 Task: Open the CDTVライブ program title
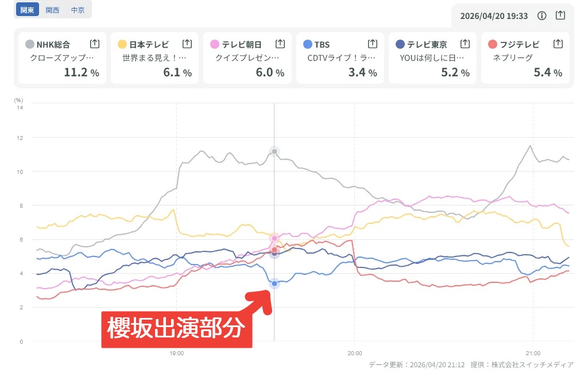341,58
